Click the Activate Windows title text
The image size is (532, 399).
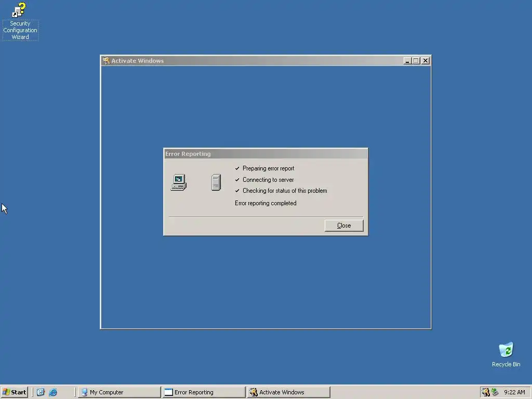[x=137, y=61]
